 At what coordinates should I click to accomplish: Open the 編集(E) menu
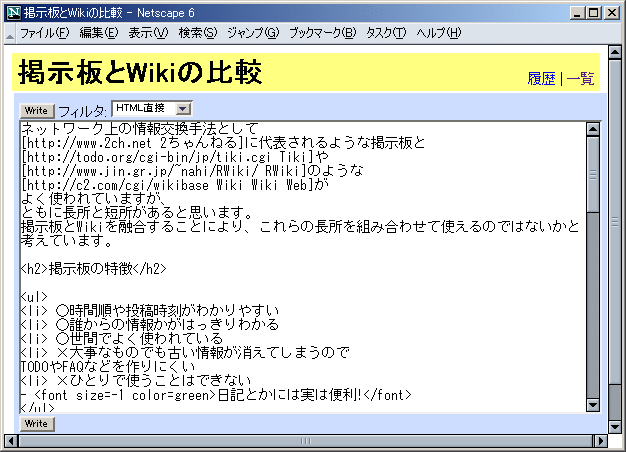coord(99,33)
